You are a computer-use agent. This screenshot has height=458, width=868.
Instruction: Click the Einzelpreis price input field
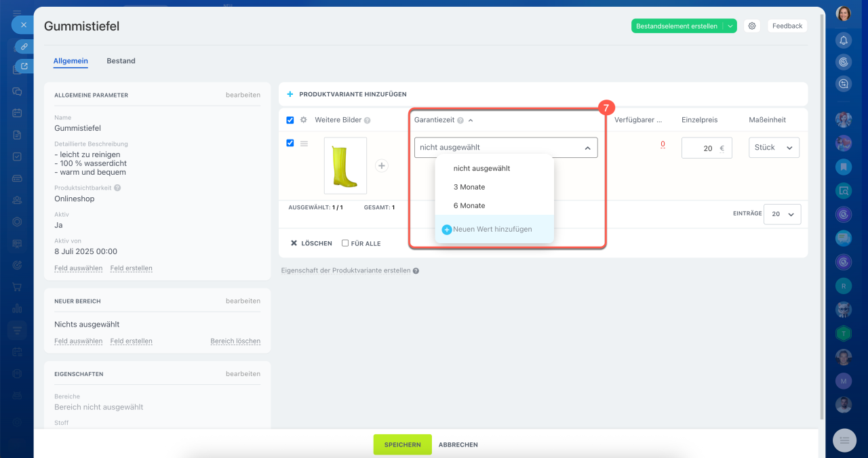point(702,148)
